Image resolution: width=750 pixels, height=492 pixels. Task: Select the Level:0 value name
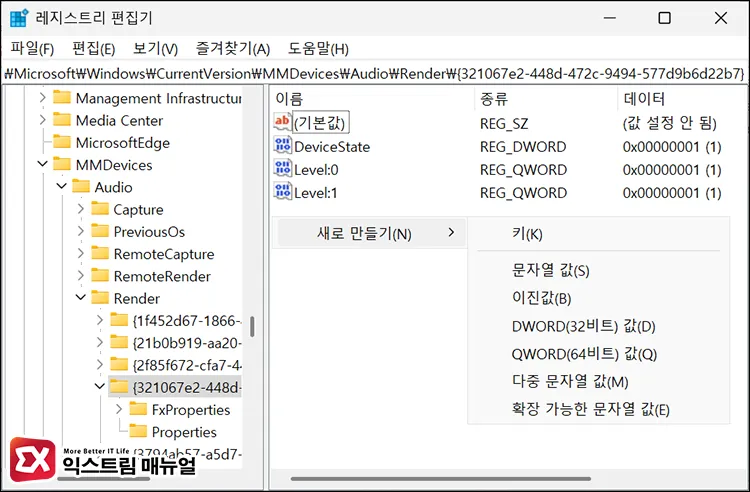pyautogui.click(x=316, y=170)
